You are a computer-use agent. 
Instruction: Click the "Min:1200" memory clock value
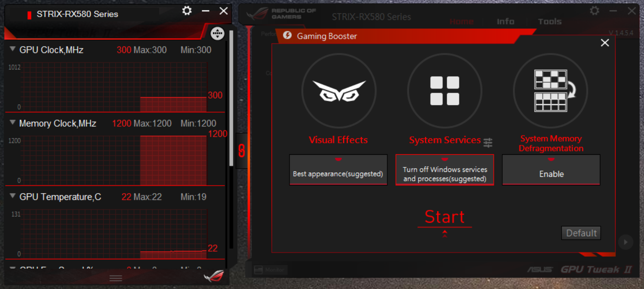click(x=198, y=123)
